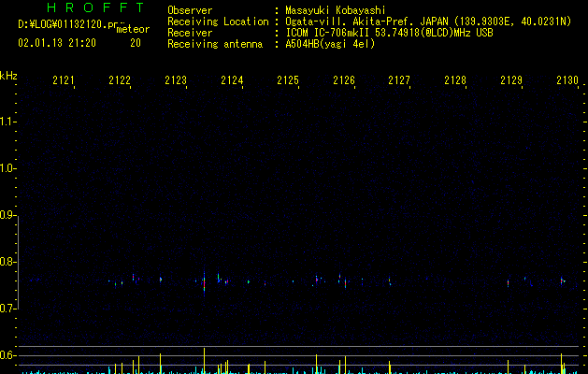
Task: Click the 'meteor' label
Action: pyautogui.click(x=133, y=29)
